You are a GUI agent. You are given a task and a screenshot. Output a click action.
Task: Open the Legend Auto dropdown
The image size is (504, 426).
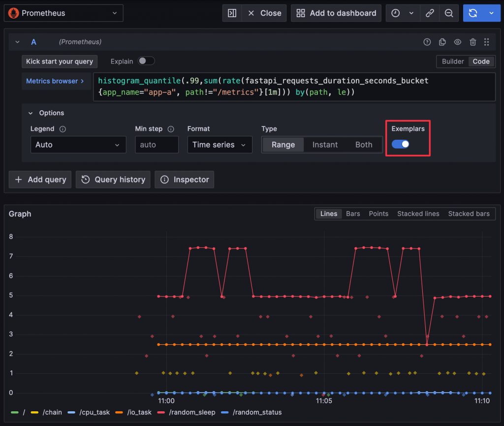tap(78, 145)
